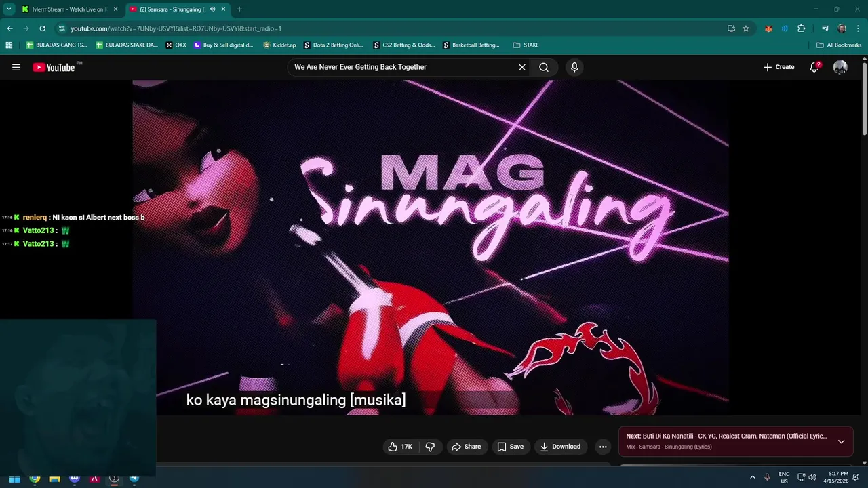
Task: Open the YouTube guide hamburger menu
Action: [16, 67]
